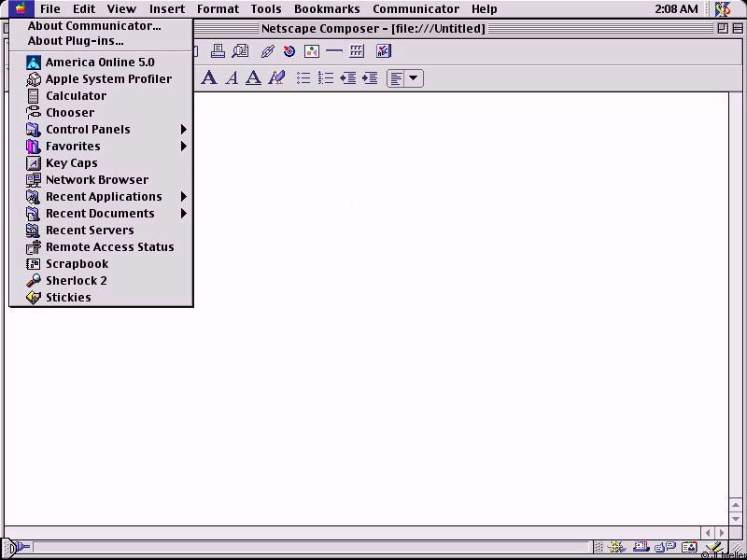This screenshot has width=747, height=560.
Task: Click the Insert Link chain icon
Action: pos(267,51)
